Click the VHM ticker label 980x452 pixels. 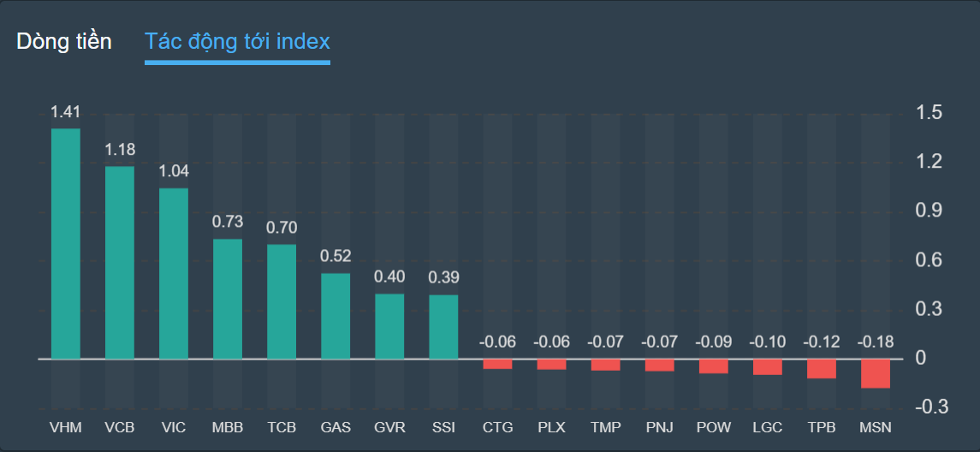[x=66, y=426]
